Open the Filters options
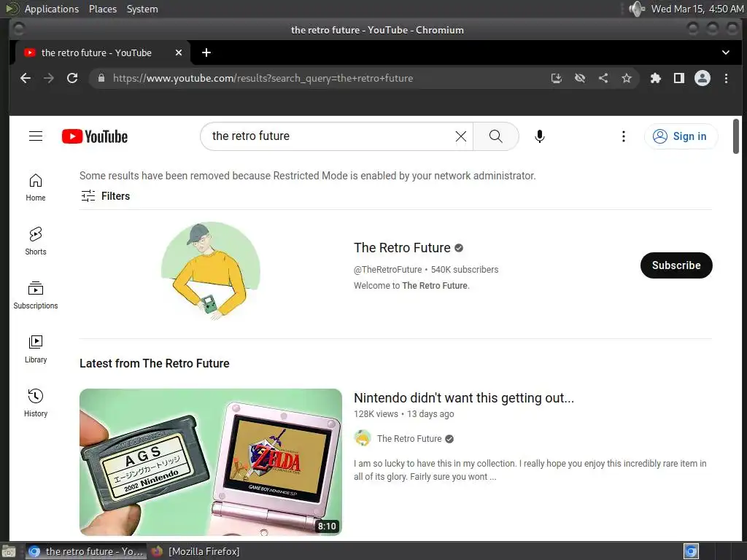Image resolution: width=747 pixels, height=560 pixels. click(105, 195)
